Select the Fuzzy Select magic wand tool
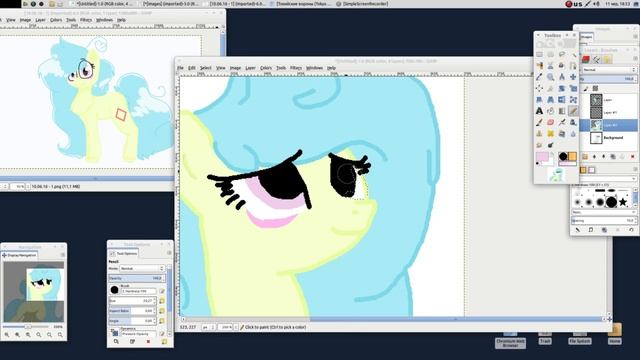Image resolution: width=640 pixels, height=360 pixels. [573, 54]
